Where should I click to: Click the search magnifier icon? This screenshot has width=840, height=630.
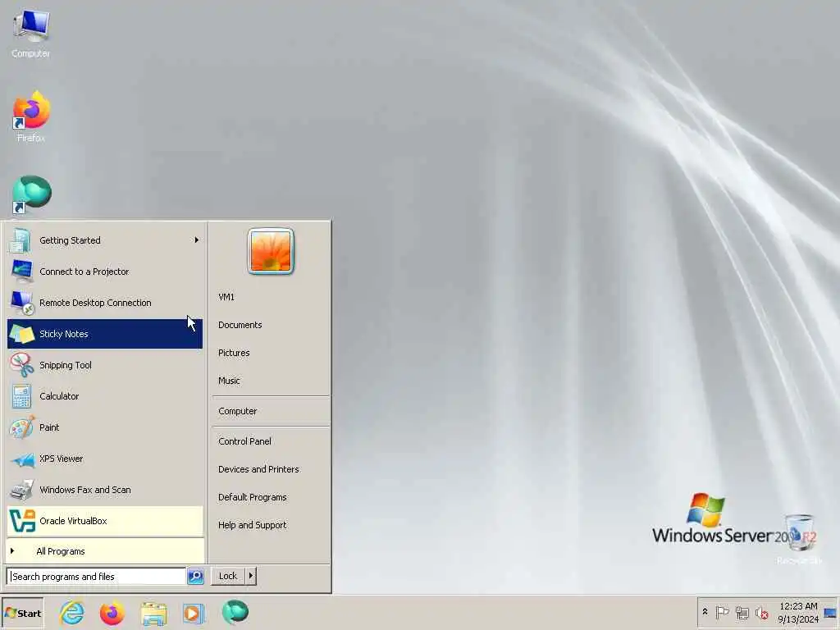pyautogui.click(x=195, y=577)
